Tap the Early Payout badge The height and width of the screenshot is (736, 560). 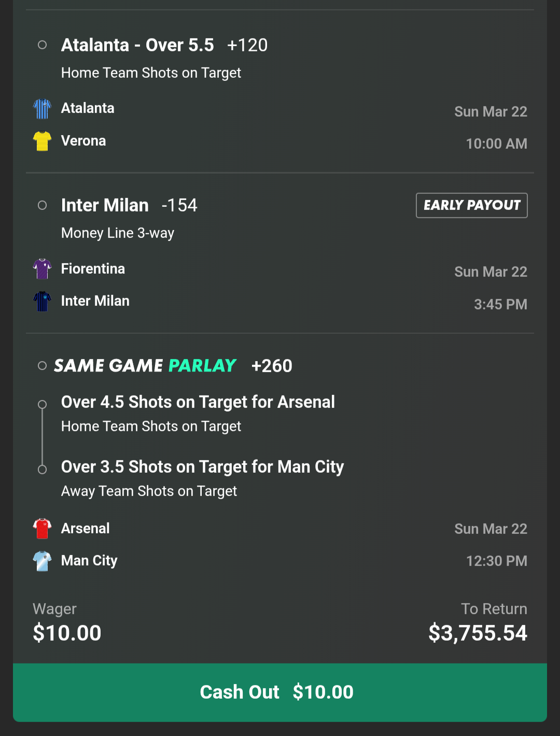pos(471,205)
